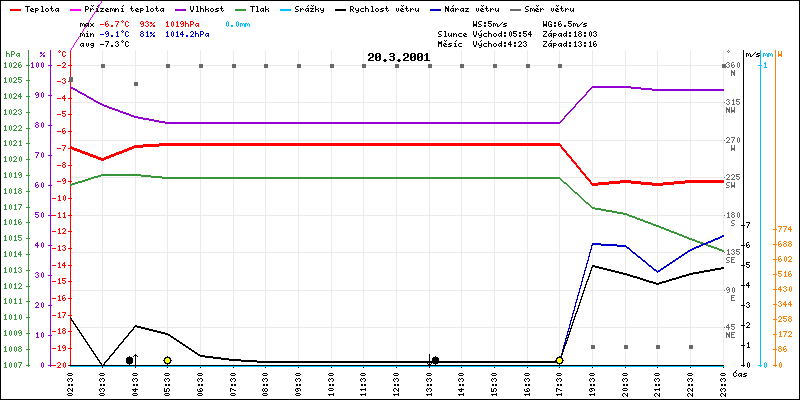
Task: Click the 23:30 time axis tick label
Action: coord(723,382)
